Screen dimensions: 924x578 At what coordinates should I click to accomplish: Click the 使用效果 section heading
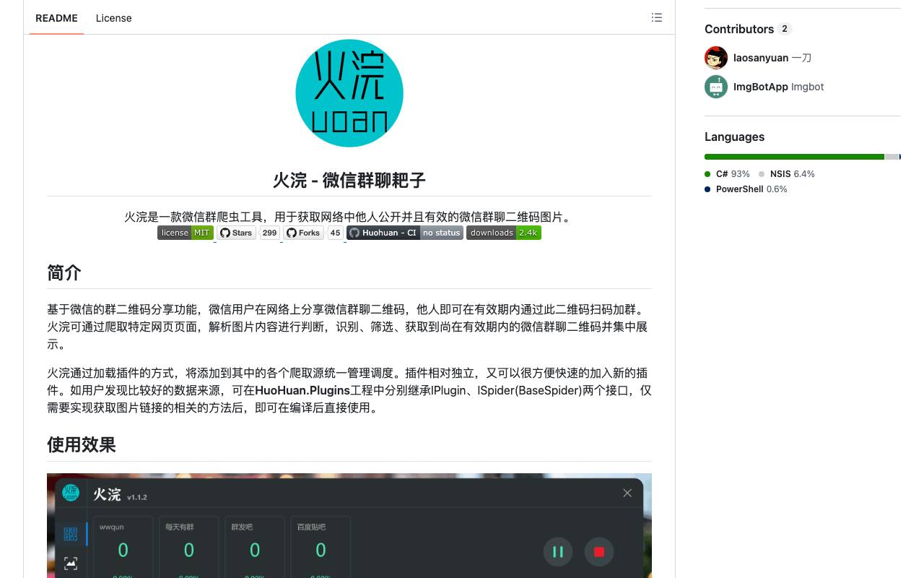82,444
